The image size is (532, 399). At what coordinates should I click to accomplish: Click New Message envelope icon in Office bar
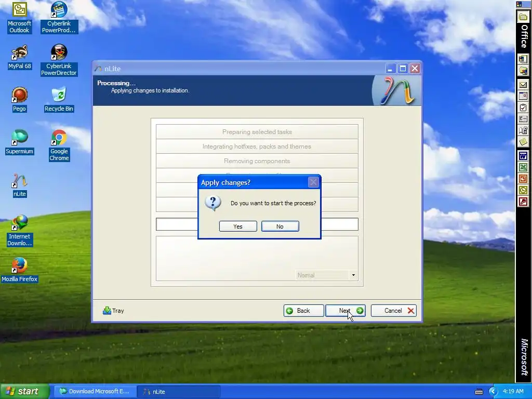pos(523,85)
